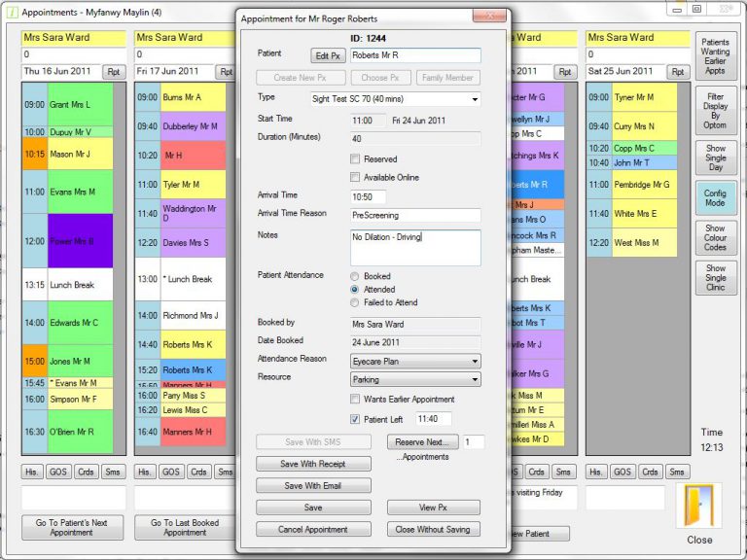Tick the Reserved checkbox
The width and height of the screenshot is (747, 560).
point(355,159)
